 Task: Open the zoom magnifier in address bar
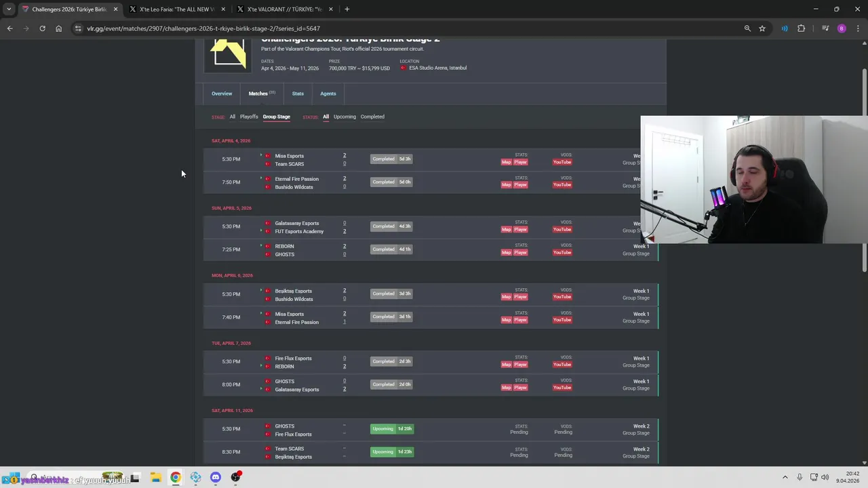(x=747, y=28)
